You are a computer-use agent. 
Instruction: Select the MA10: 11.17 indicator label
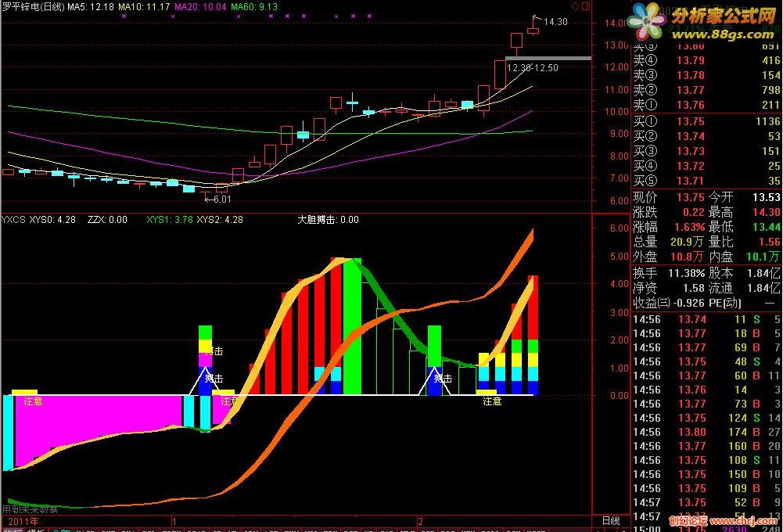[144, 6]
